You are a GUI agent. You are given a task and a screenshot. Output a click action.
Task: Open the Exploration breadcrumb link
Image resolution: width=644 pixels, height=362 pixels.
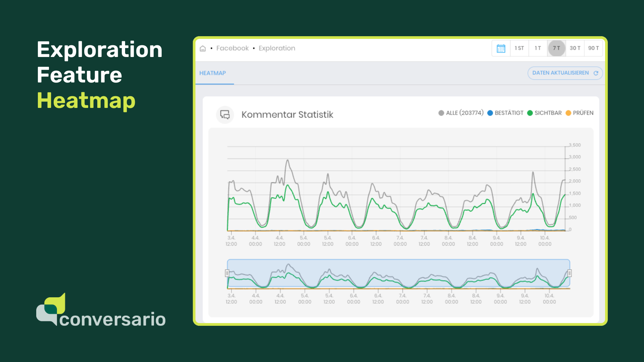(277, 48)
